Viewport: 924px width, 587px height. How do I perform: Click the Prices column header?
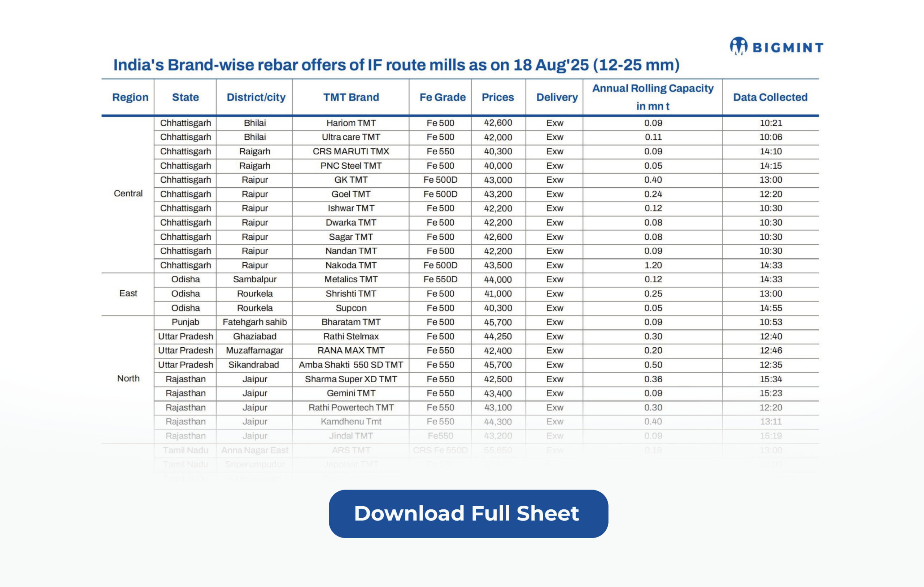(498, 97)
